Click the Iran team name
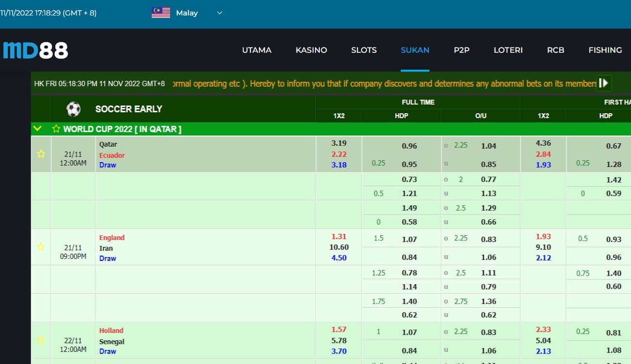The width and height of the screenshot is (631, 364). click(106, 248)
